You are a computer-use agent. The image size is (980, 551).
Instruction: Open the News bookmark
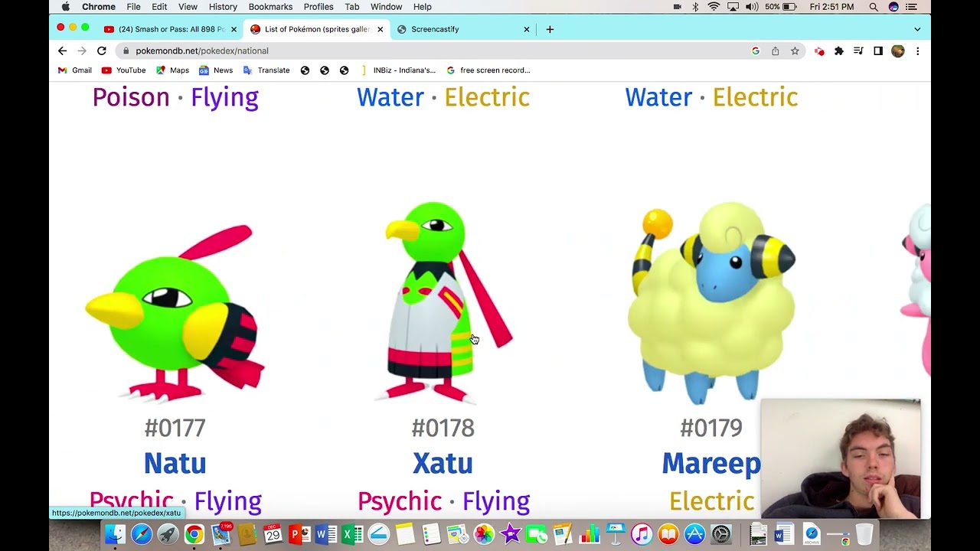[x=216, y=70]
